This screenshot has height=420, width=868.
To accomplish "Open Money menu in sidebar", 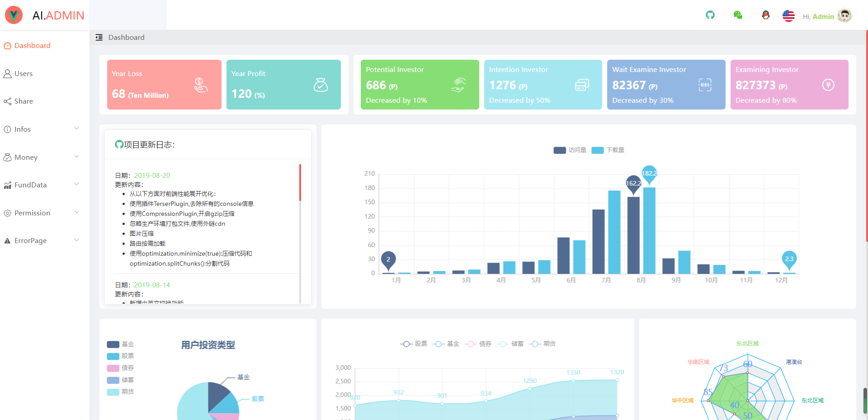I will point(45,157).
